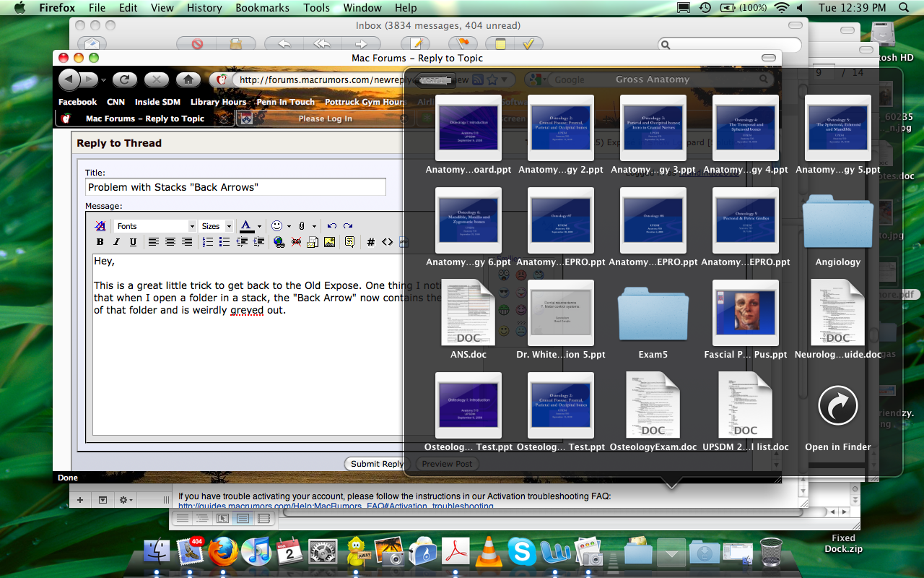The width and height of the screenshot is (924, 578).
Task: Align message text right
Action: (x=187, y=242)
